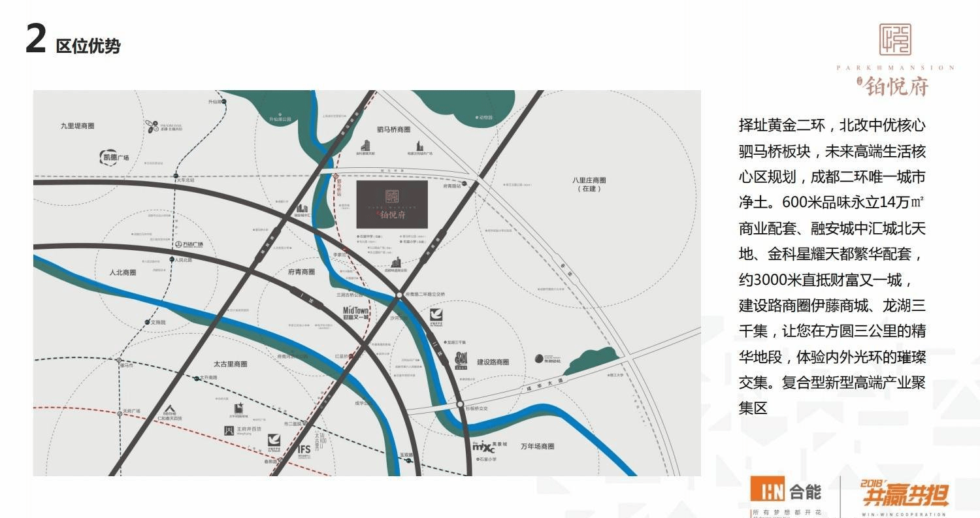Click the 万达广场 logo on the map
This screenshot has width=980, height=518.
[x=190, y=244]
